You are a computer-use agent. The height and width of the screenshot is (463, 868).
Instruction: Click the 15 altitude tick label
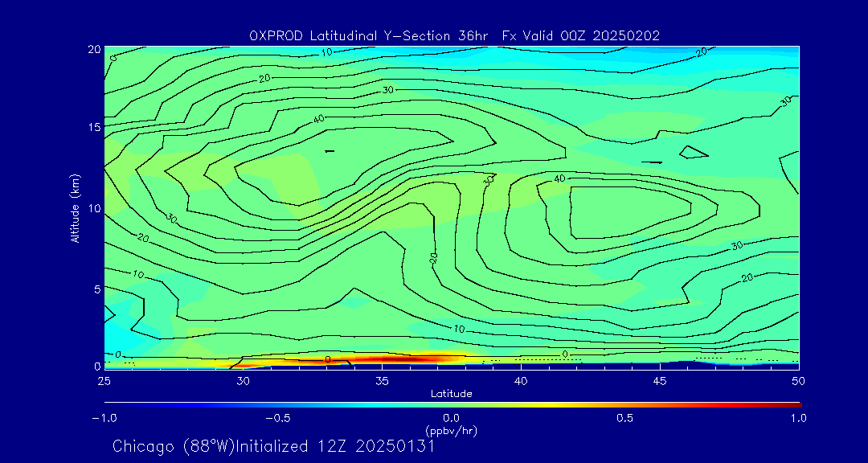pyautogui.click(x=92, y=127)
